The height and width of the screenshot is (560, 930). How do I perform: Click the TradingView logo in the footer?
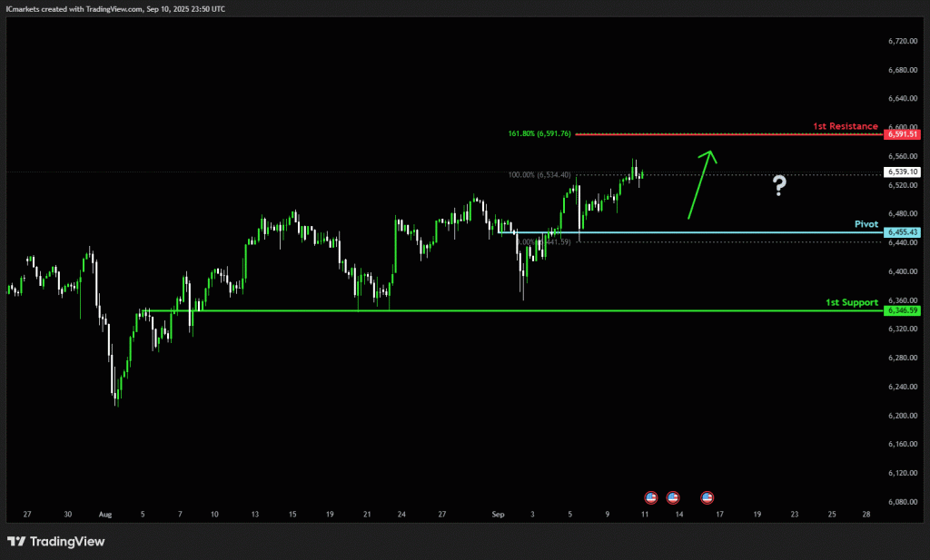(55, 541)
